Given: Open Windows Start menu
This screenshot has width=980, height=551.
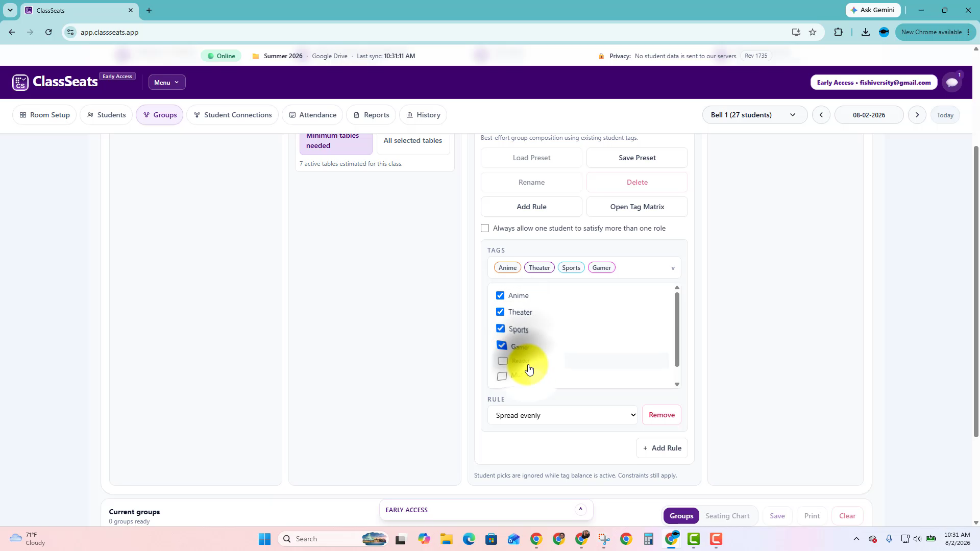Looking at the screenshot, I should 264,539.
